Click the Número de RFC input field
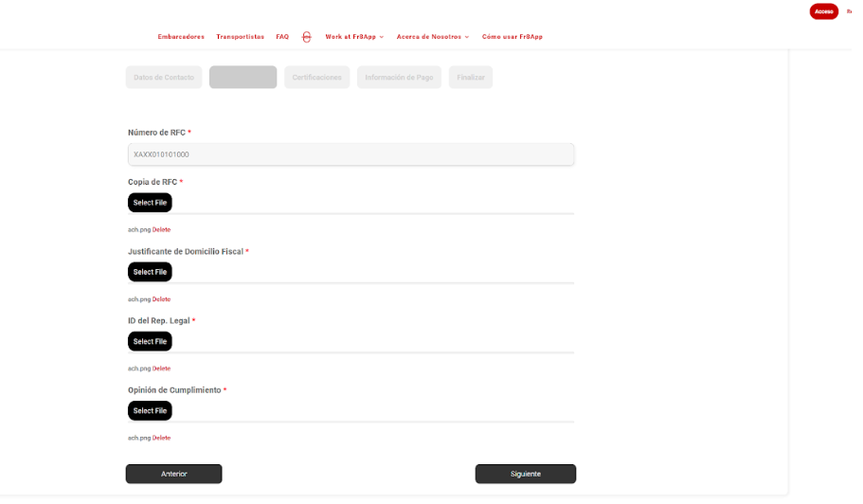 (351, 154)
